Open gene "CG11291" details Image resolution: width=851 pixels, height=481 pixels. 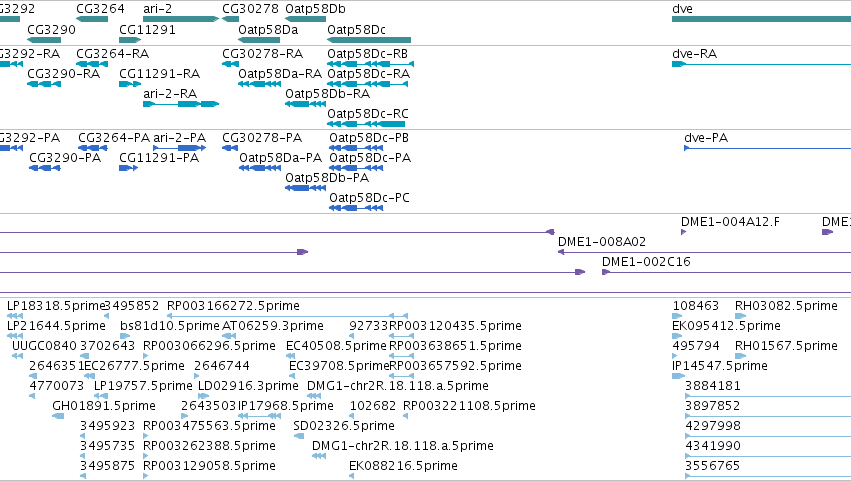(147, 29)
